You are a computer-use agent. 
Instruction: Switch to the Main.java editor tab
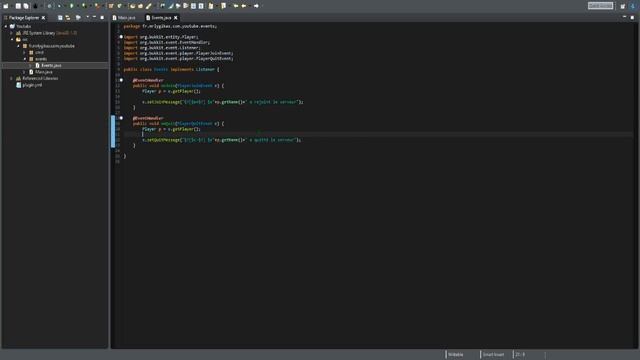coord(124,18)
